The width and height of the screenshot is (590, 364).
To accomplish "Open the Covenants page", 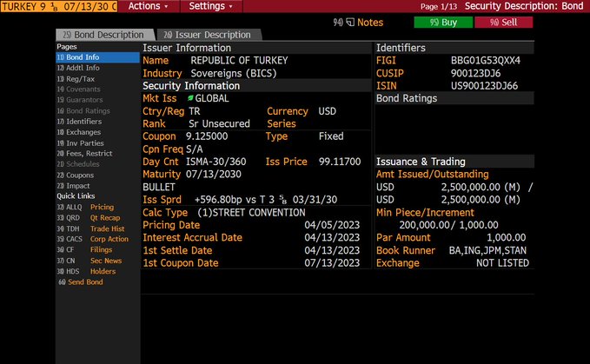I will pyautogui.click(x=79, y=89).
